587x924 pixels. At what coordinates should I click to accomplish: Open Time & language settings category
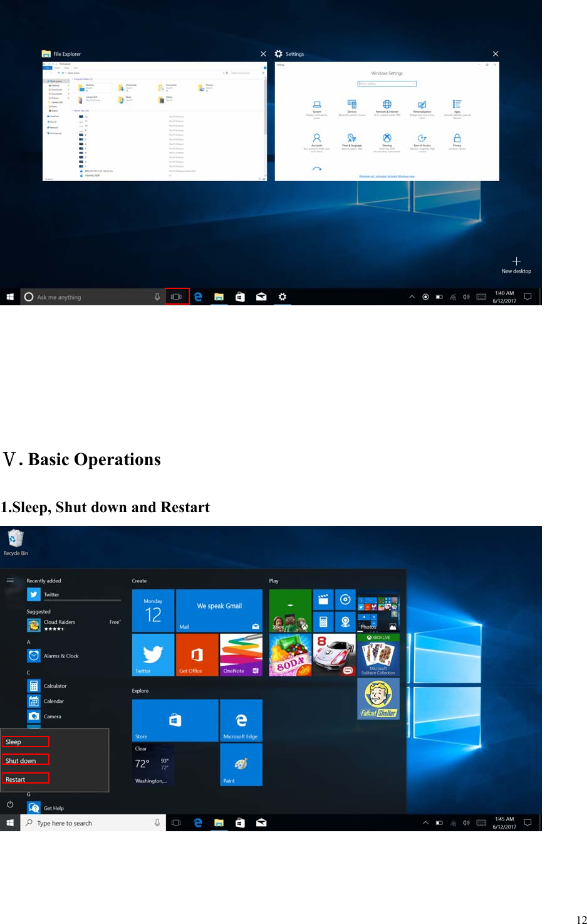(x=352, y=142)
